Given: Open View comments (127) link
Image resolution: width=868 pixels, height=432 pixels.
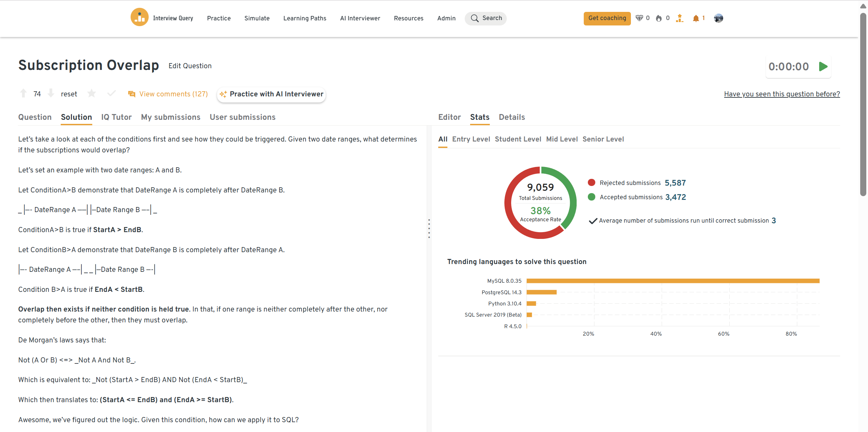Looking at the screenshot, I should [173, 94].
